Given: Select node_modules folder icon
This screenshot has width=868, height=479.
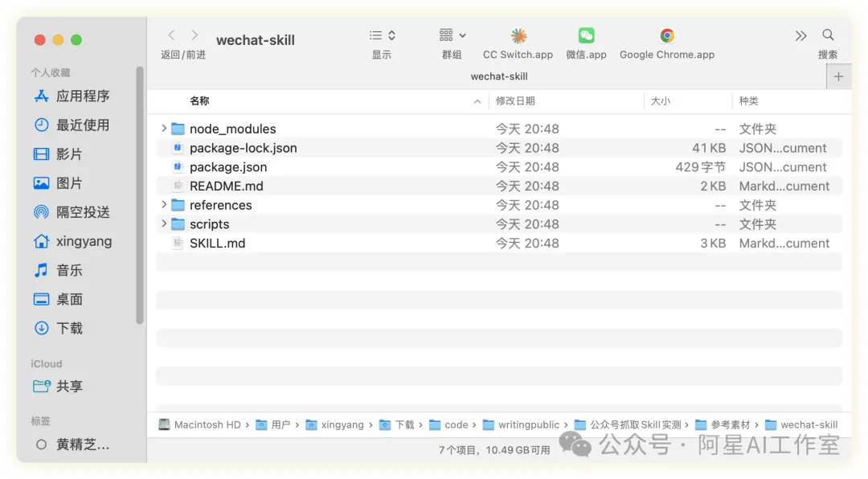Looking at the screenshot, I should (x=178, y=129).
